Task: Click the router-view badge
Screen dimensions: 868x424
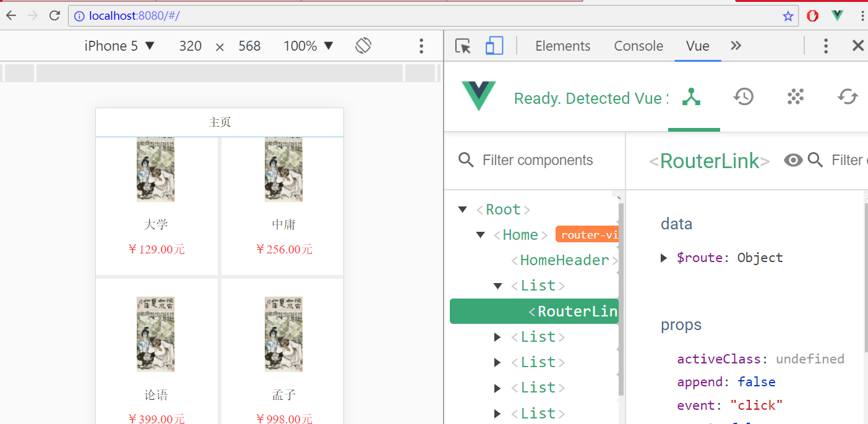Action: [587, 235]
